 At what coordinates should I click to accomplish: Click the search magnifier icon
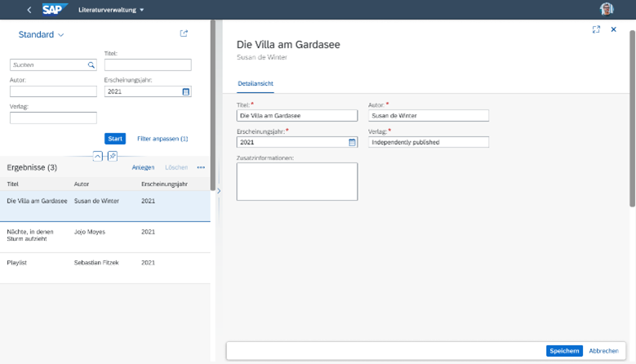(91, 64)
